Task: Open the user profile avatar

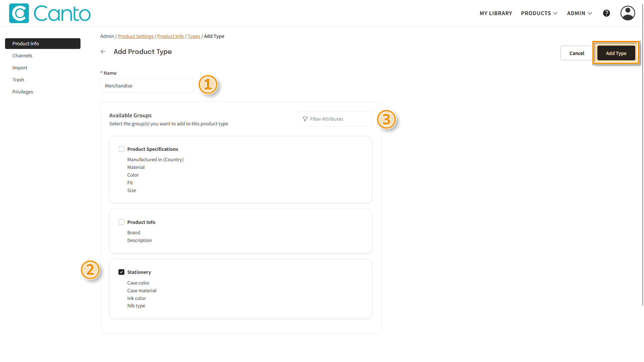Action: point(628,13)
